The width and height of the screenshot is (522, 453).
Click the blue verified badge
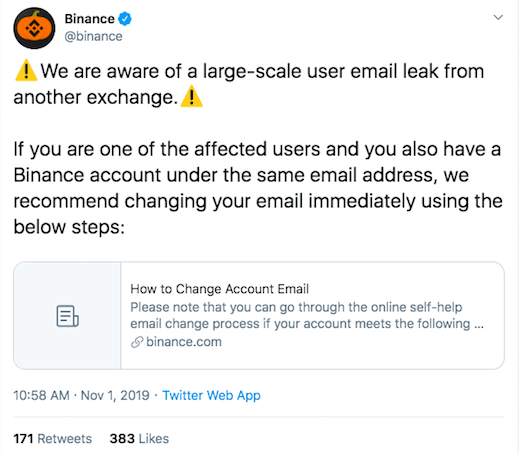point(125,19)
